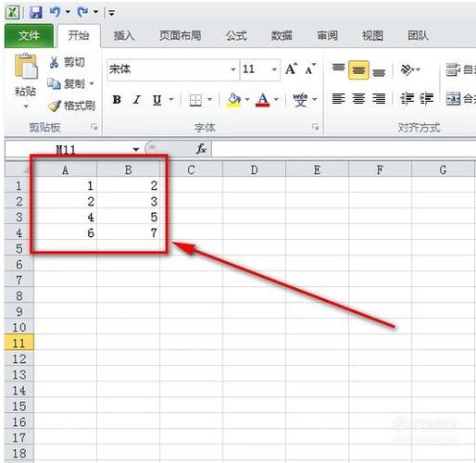Click the Save icon in quick access toolbar
Viewport: 476px width, 463px height.
coord(36,12)
